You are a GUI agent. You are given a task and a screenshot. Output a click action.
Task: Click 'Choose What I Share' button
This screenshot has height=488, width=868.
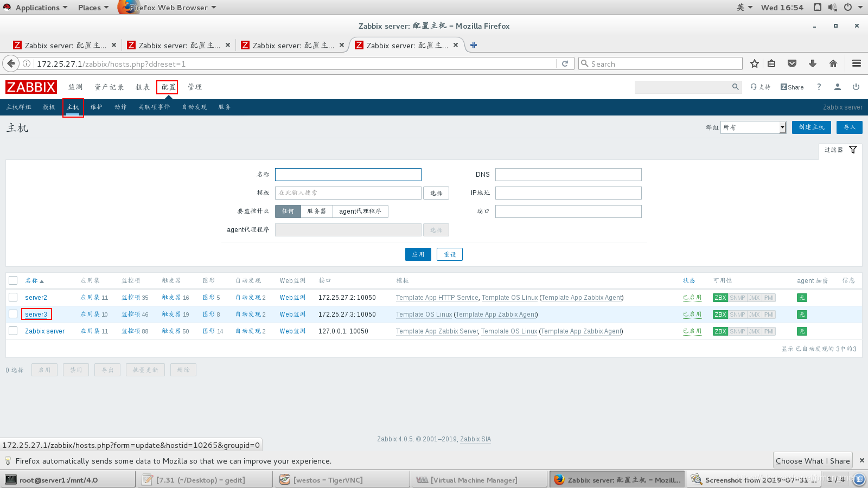(x=813, y=460)
